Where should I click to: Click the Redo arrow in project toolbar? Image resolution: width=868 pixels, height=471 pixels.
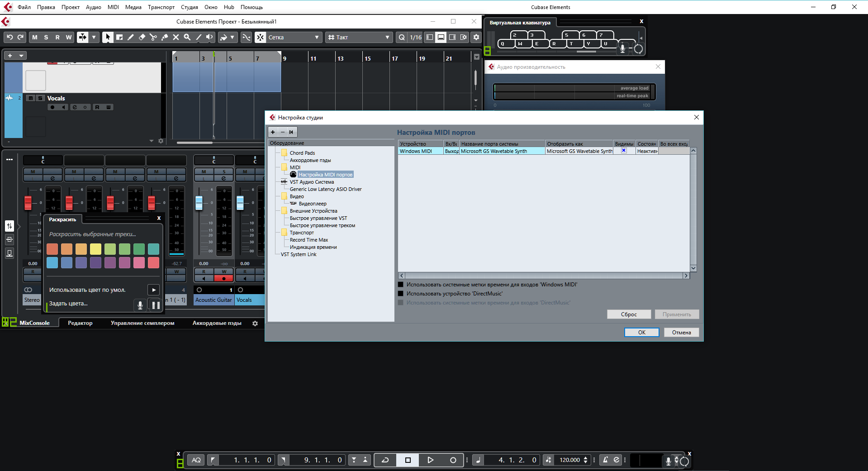pyautogui.click(x=20, y=37)
